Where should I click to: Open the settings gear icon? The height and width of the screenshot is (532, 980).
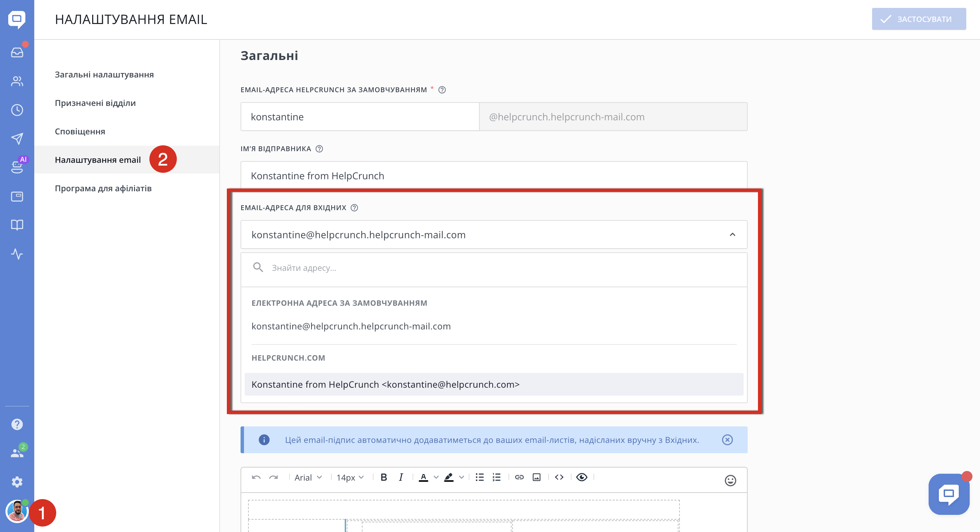(17, 482)
